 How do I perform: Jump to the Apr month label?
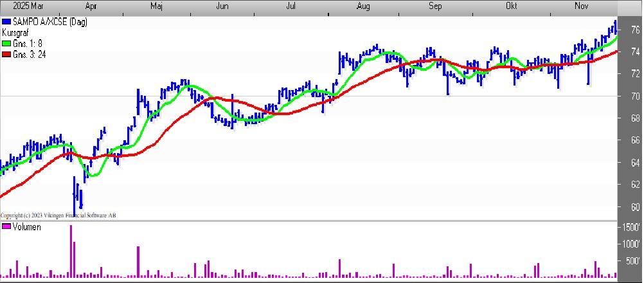coord(91,6)
